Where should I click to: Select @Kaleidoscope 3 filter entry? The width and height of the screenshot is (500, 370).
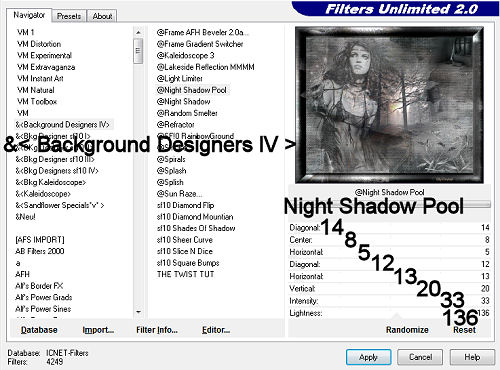click(186, 55)
